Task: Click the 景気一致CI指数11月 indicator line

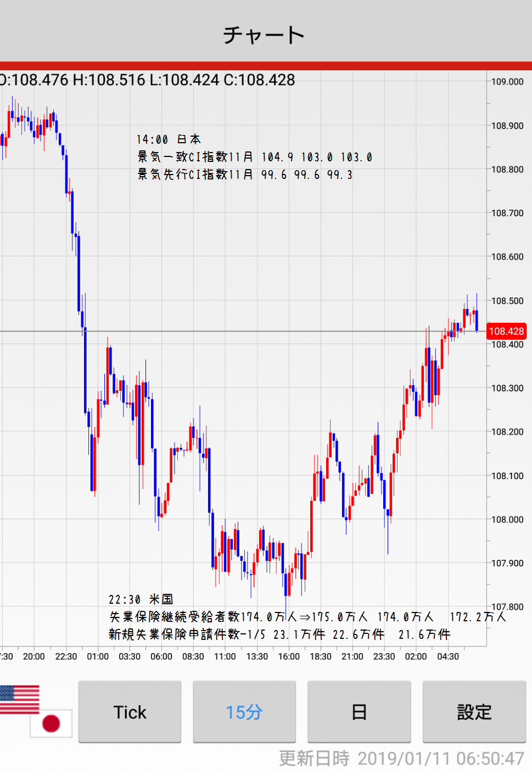Action: [255, 157]
